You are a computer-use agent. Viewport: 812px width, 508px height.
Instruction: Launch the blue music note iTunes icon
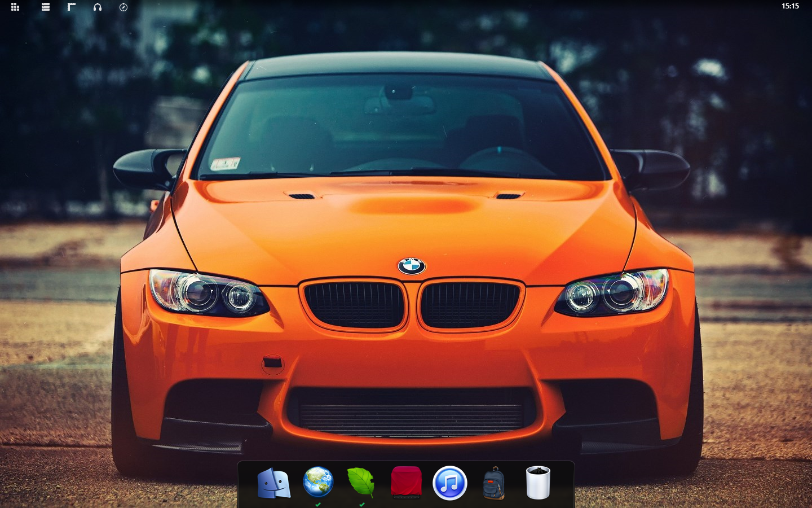pyautogui.click(x=450, y=483)
